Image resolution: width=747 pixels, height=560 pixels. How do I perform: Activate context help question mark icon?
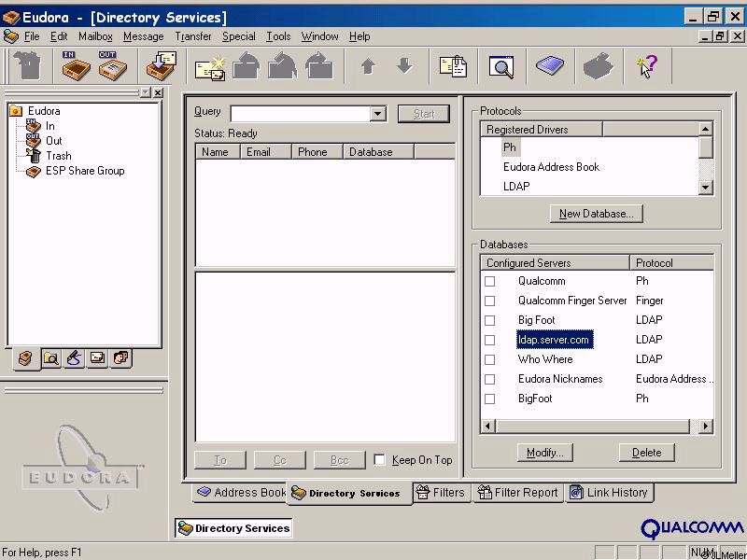coord(647,65)
